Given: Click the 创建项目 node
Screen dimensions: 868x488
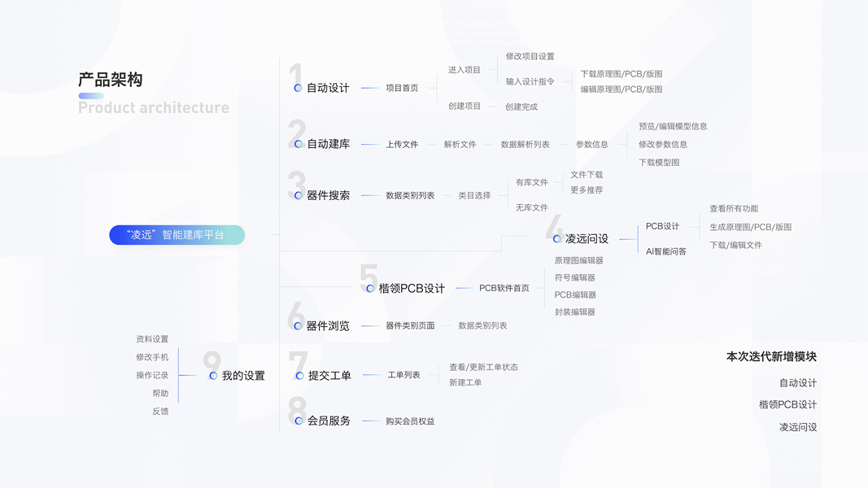Looking at the screenshot, I should click(x=465, y=106).
